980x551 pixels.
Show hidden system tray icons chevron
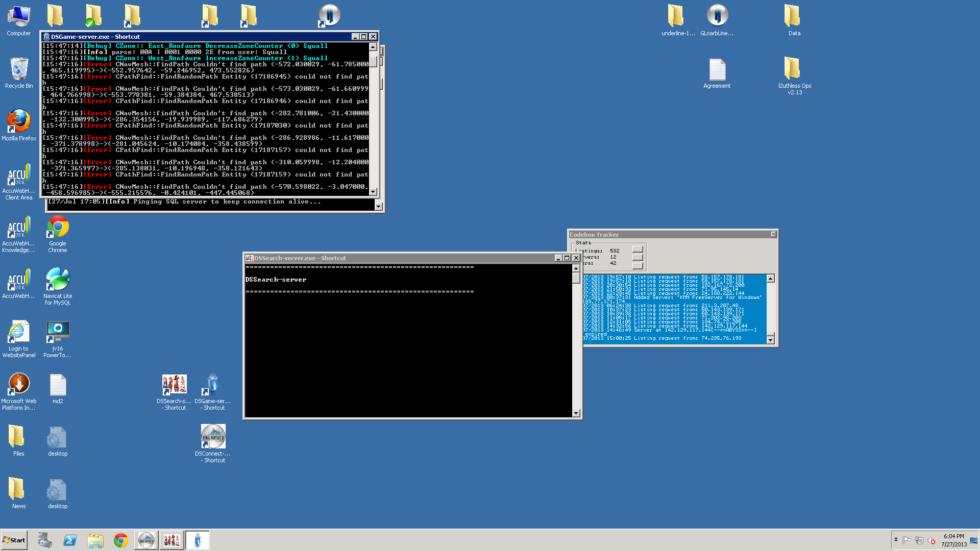click(896, 540)
